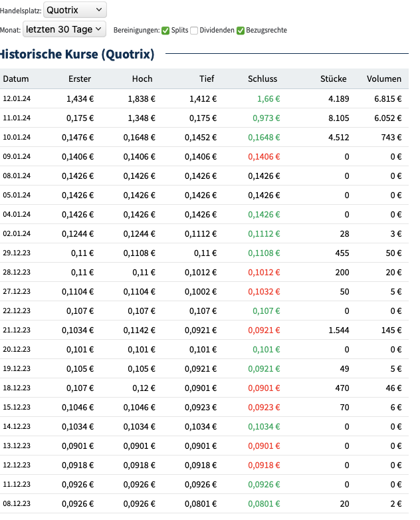Click the 8.105 Stücke value
Image resolution: width=420 pixels, height=520 pixels.
point(338,118)
